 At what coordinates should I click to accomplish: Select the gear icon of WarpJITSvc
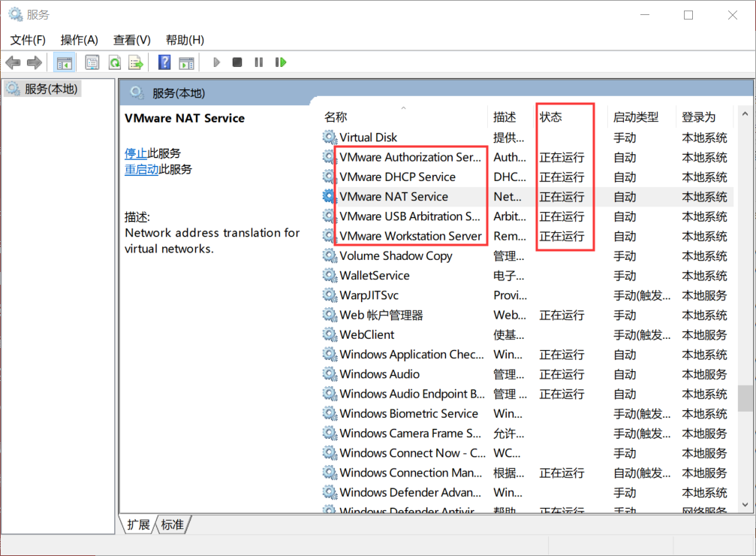[x=330, y=295]
